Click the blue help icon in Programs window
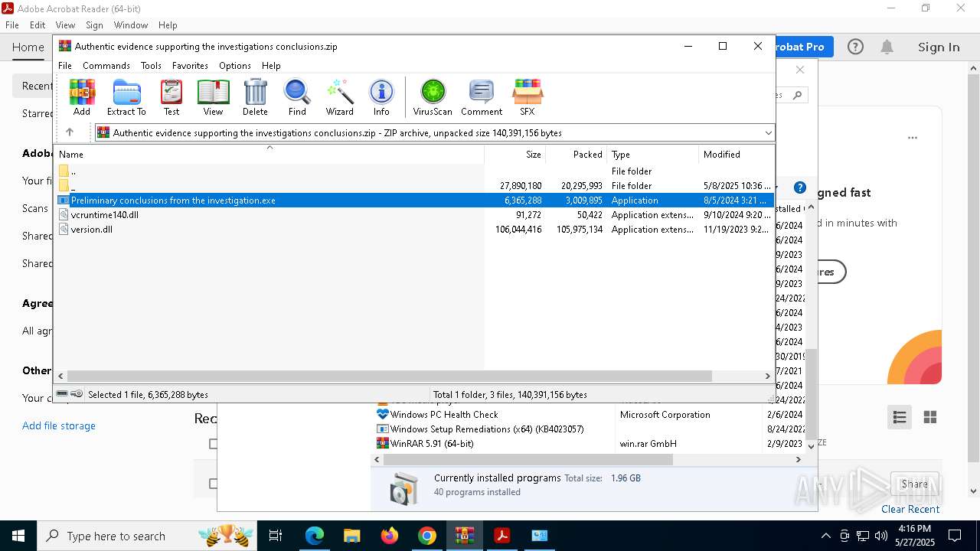This screenshot has height=551, width=980. pyautogui.click(x=800, y=187)
